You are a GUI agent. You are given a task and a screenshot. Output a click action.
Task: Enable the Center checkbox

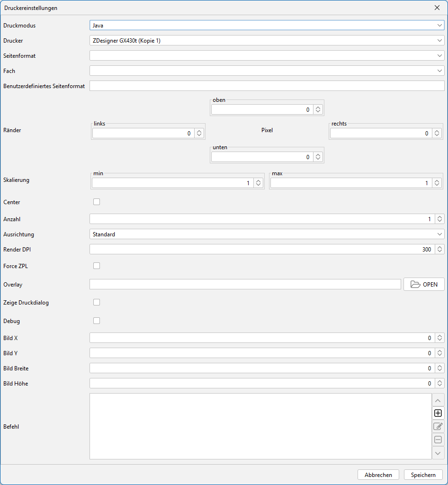pyautogui.click(x=97, y=202)
